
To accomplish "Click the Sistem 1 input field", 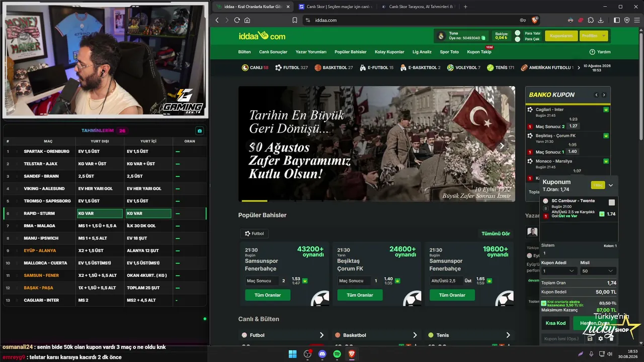I will [579, 253].
